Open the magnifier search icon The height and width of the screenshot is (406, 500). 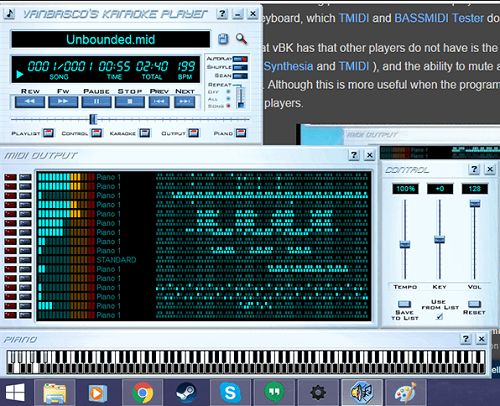[241, 39]
